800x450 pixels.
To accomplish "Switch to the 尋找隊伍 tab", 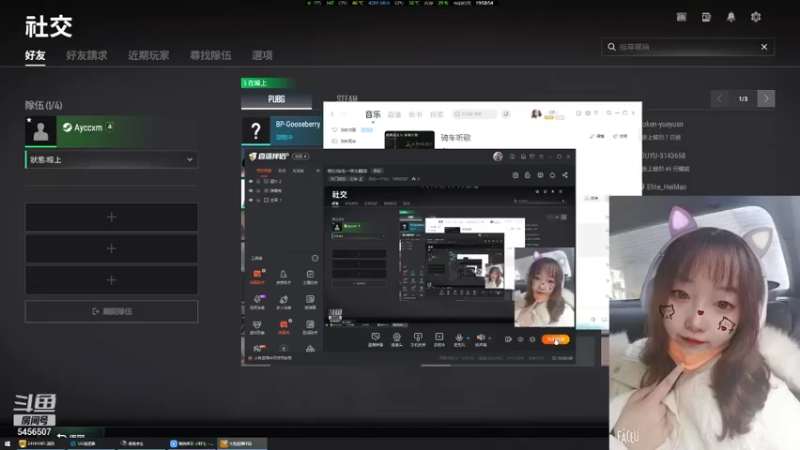I will coord(210,55).
